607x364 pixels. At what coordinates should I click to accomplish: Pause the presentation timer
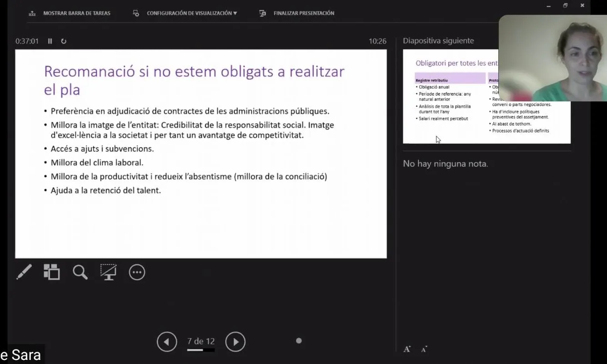coord(50,41)
